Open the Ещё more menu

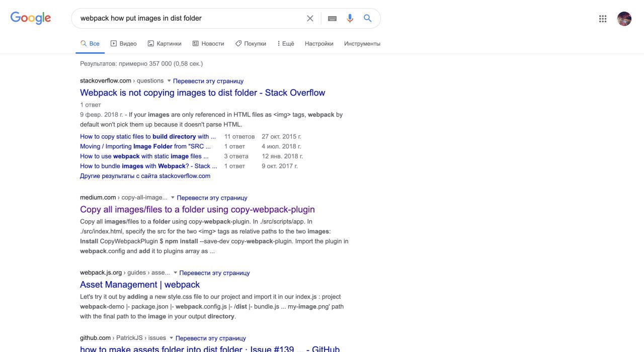coord(286,44)
